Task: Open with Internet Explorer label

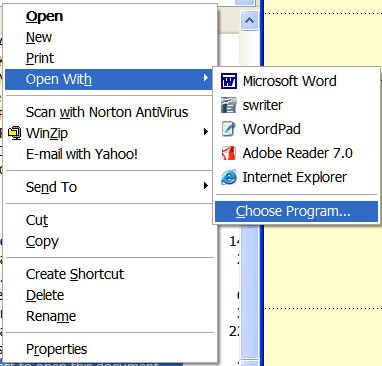Action: 295,177
